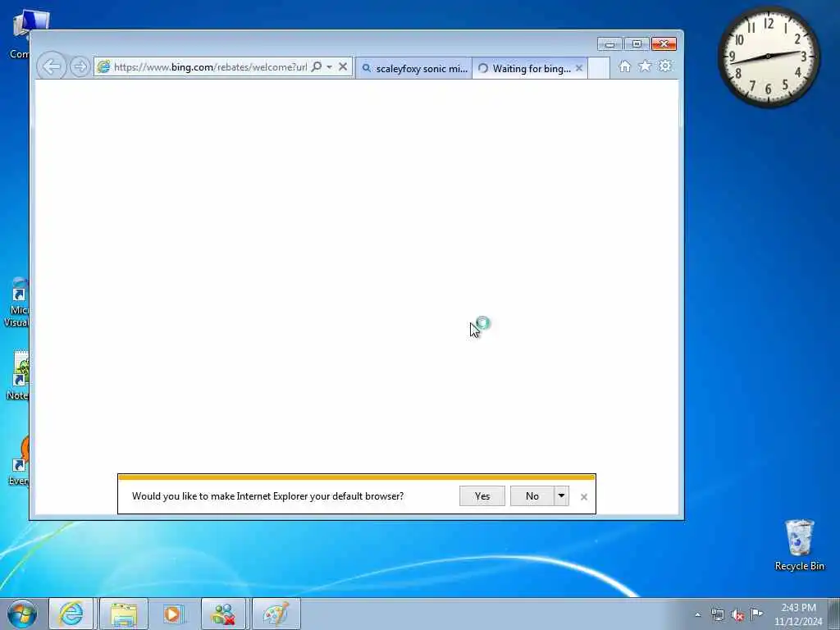The width and height of the screenshot is (840, 630).
Task: Open a new blank tab
Action: coord(599,69)
